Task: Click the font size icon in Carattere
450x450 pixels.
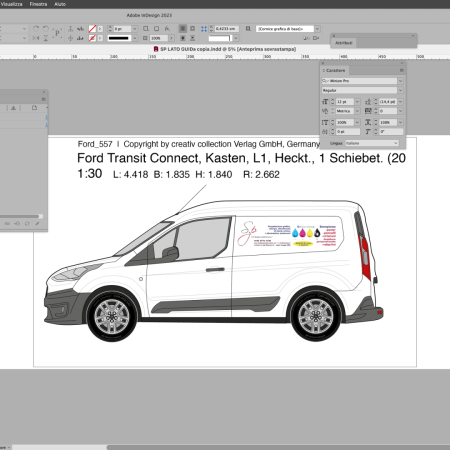Action: [x=325, y=101]
